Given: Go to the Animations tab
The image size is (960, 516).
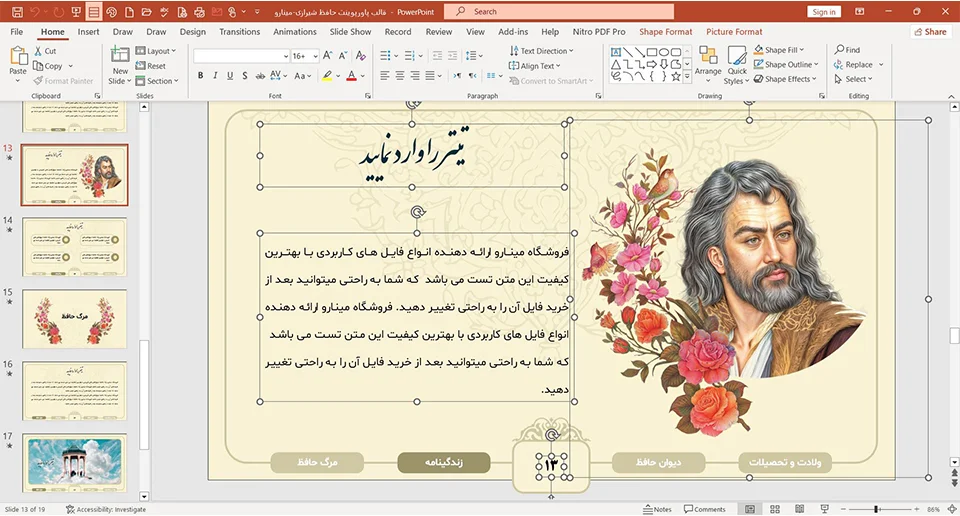Looking at the screenshot, I should pos(294,32).
